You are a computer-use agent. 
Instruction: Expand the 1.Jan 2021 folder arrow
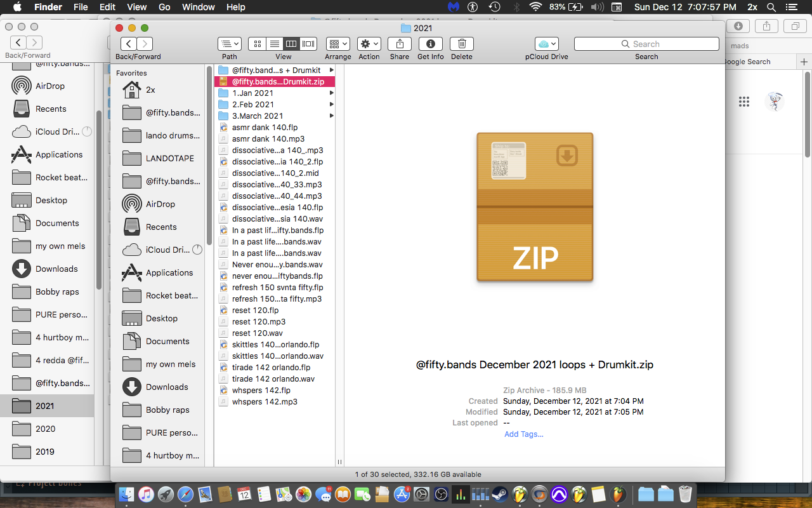point(331,93)
